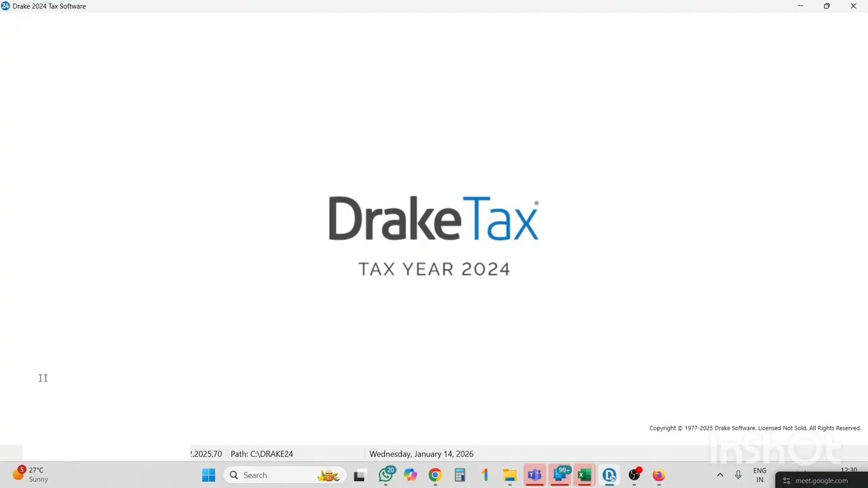
Task: Open the Calculator app on the taskbar
Action: point(460,475)
